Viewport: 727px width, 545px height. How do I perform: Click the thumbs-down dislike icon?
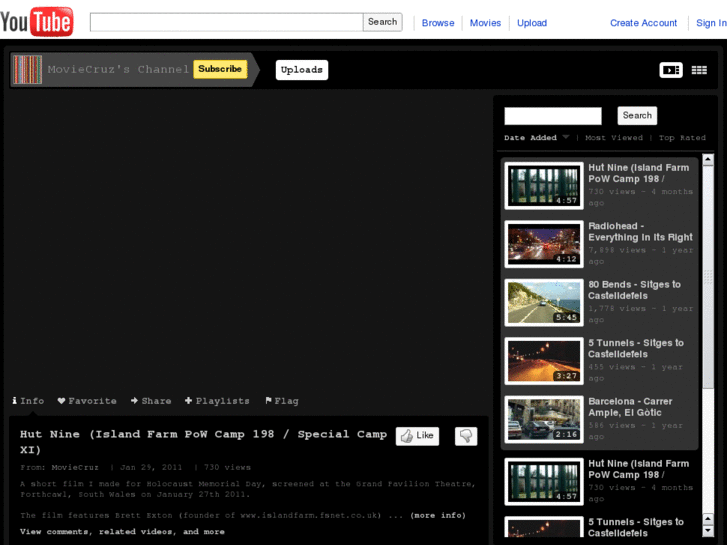pos(466,436)
